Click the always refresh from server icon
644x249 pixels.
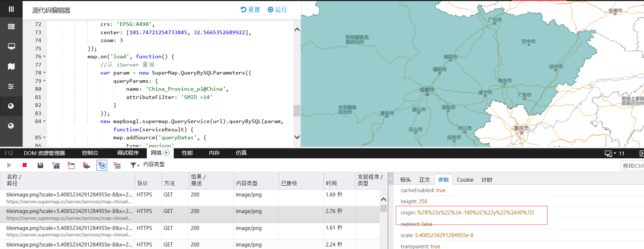click(x=56, y=165)
